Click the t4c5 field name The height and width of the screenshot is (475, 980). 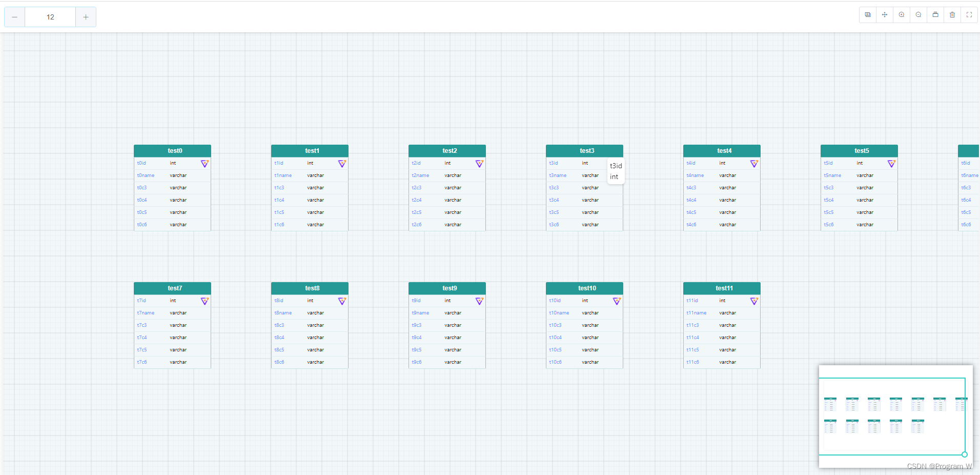691,212
